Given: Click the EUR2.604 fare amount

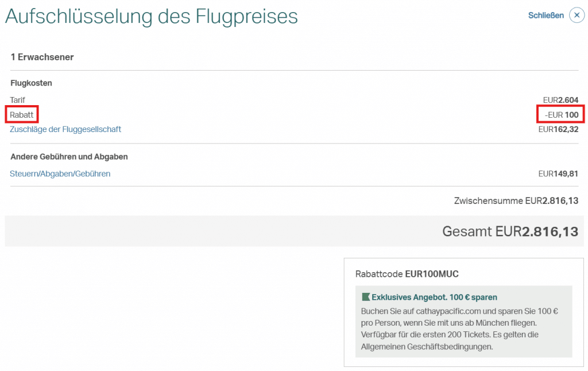Looking at the screenshot, I should tap(560, 100).
